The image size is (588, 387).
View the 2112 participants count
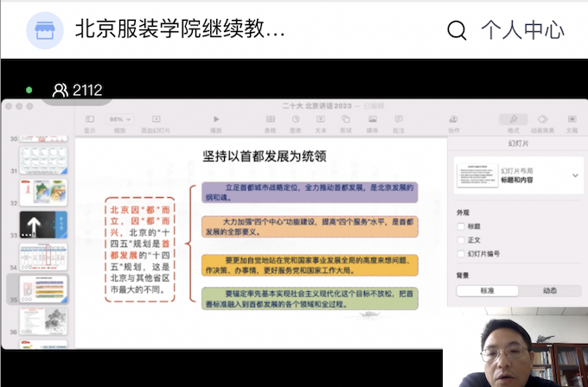pos(77,90)
